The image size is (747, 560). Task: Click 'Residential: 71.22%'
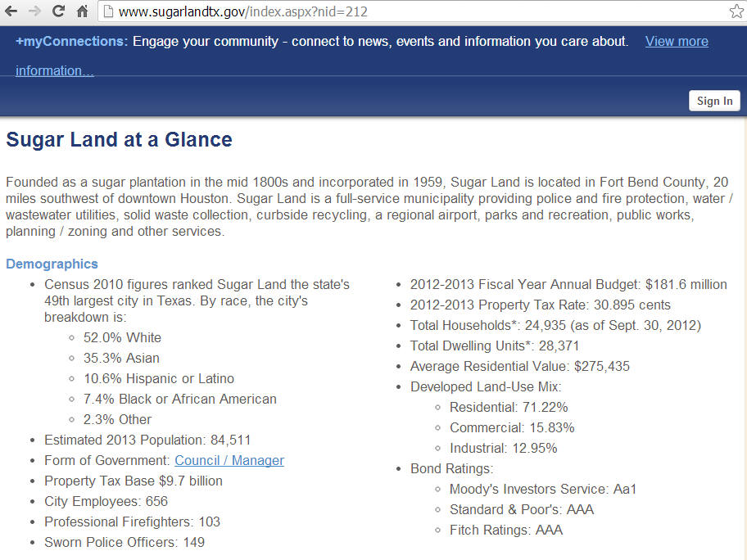coord(509,408)
